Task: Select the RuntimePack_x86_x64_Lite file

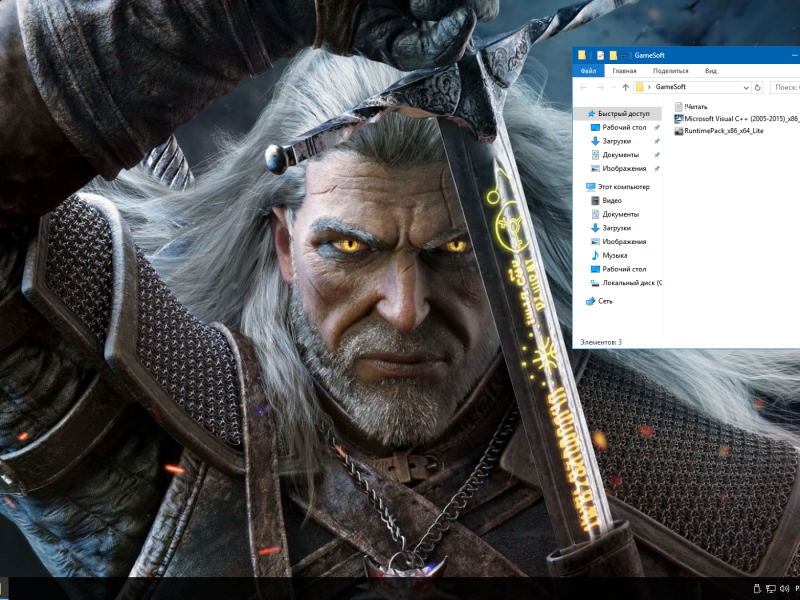Action: coord(719,131)
